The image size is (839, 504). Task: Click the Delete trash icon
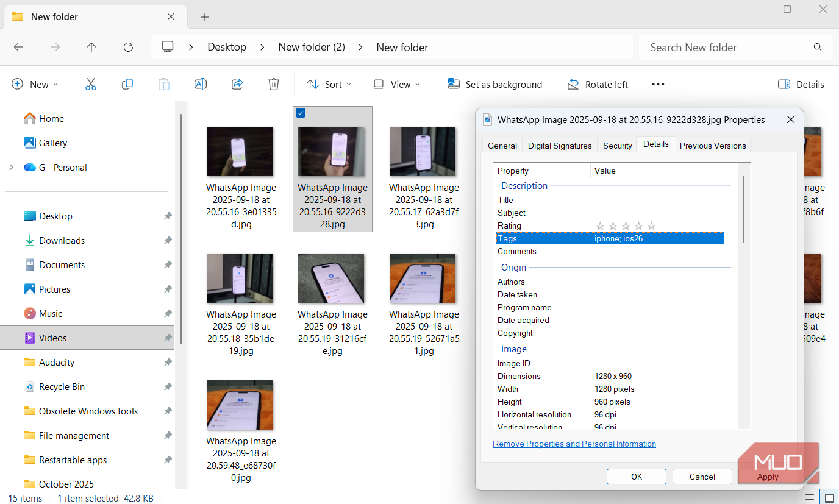[274, 84]
